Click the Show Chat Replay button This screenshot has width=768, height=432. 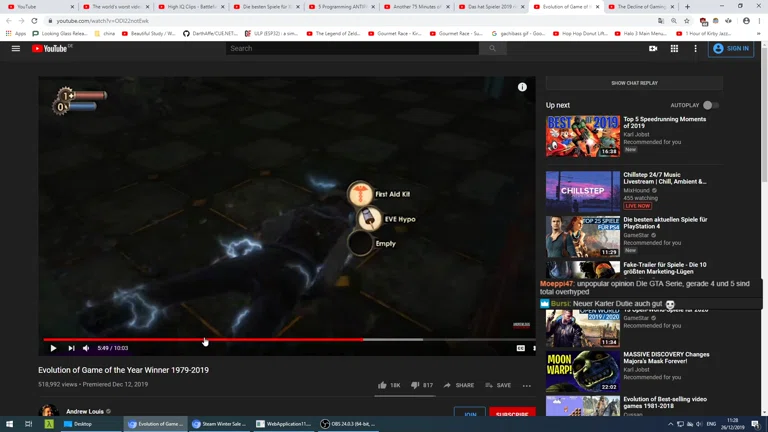point(634,83)
